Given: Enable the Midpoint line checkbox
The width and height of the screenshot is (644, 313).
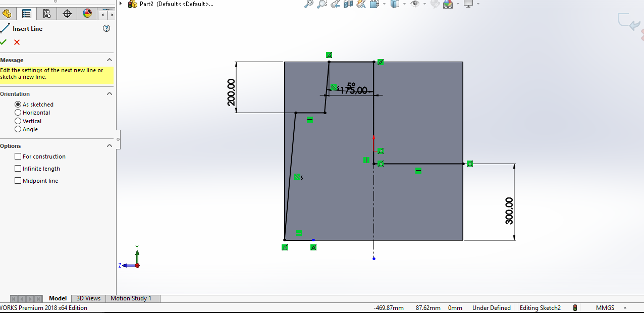Looking at the screenshot, I should point(18,181).
